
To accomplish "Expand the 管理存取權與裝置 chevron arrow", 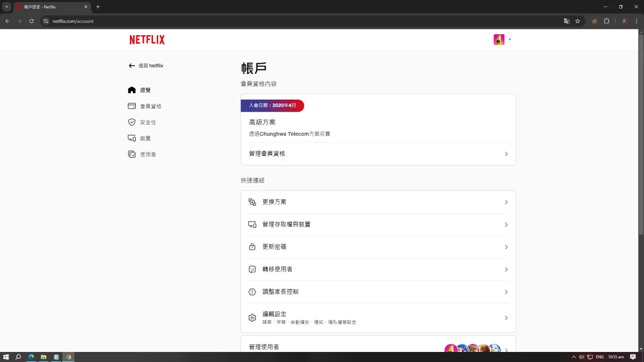I will coord(506,225).
